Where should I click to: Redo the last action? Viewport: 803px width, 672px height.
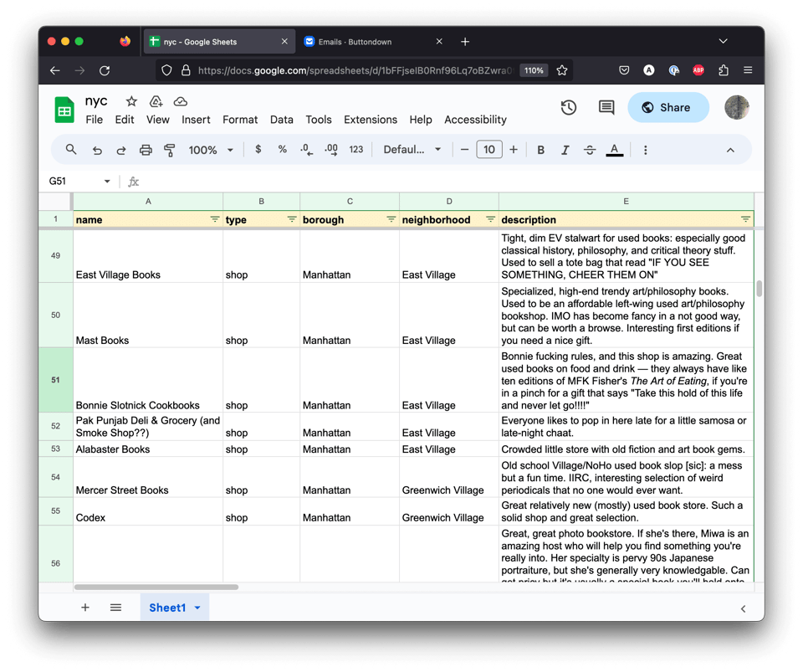click(x=122, y=149)
